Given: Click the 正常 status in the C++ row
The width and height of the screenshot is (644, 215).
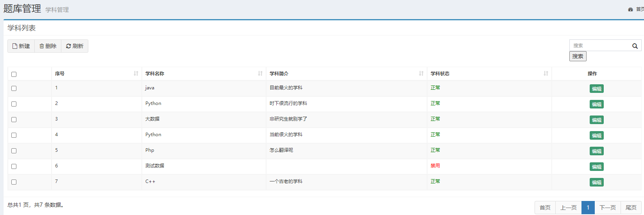Looking at the screenshot, I should [435, 181].
